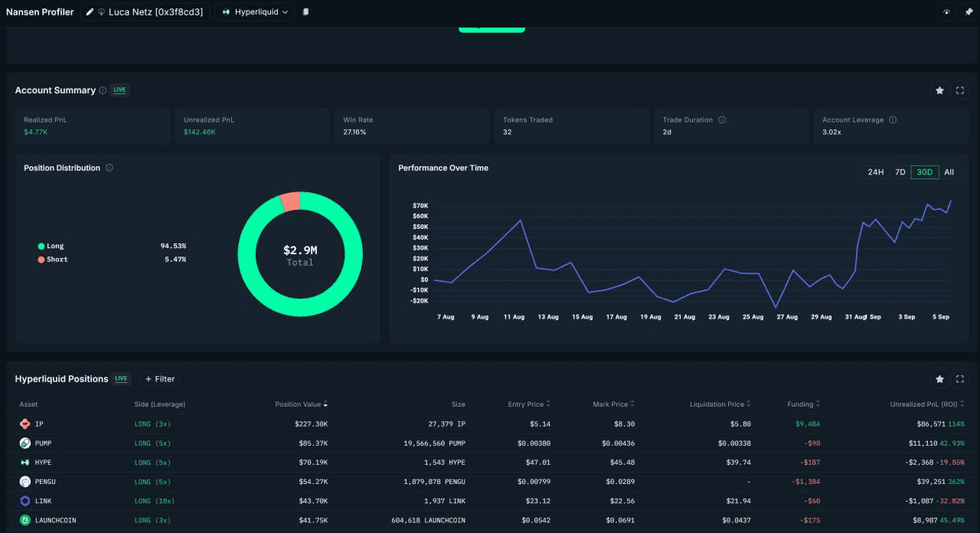Toggle the Short legend entry

[53, 260]
